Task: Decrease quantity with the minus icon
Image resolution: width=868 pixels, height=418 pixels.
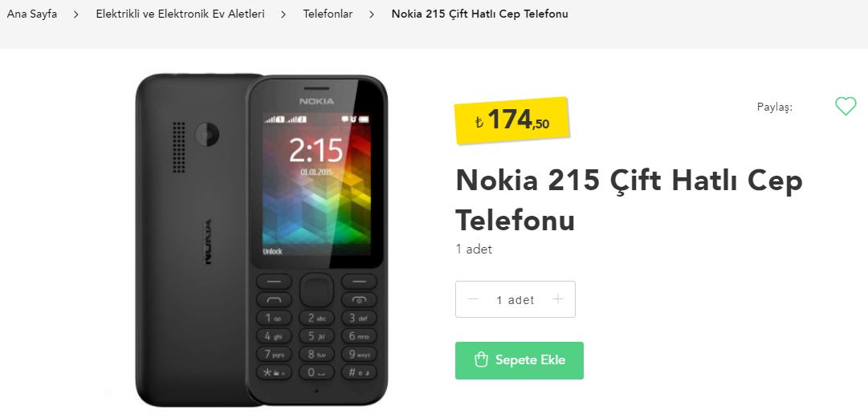Action: [x=473, y=299]
